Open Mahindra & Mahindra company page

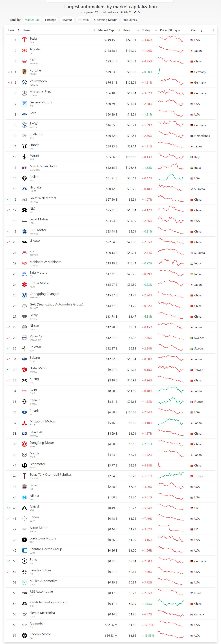tap(46, 262)
